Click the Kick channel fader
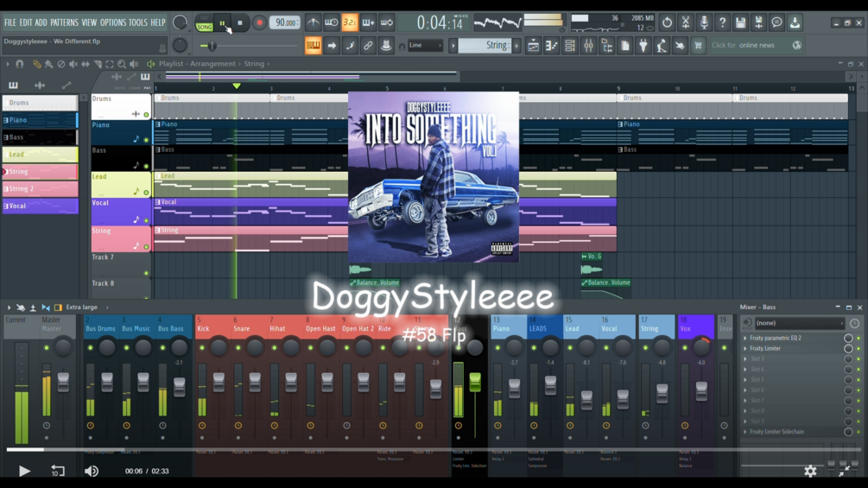The image size is (868, 488). click(219, 383)
